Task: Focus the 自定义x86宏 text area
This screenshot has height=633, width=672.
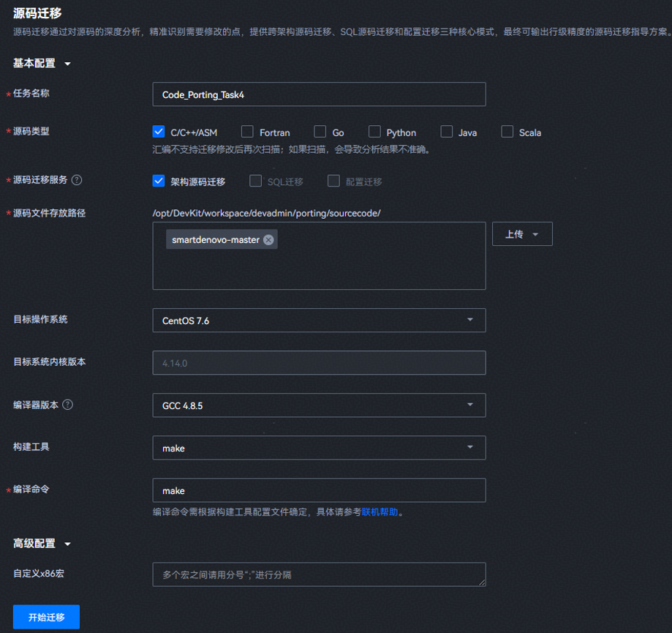Action: [319, 574]
